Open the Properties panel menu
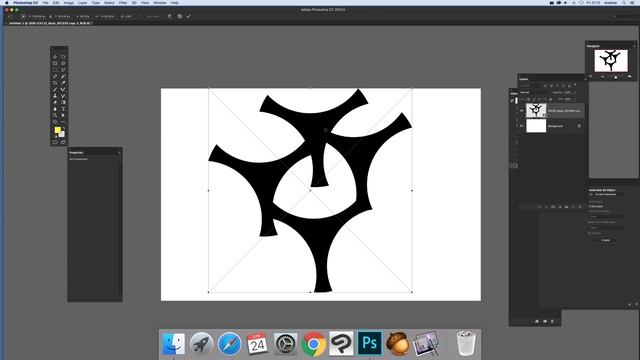 click(119, 152)
